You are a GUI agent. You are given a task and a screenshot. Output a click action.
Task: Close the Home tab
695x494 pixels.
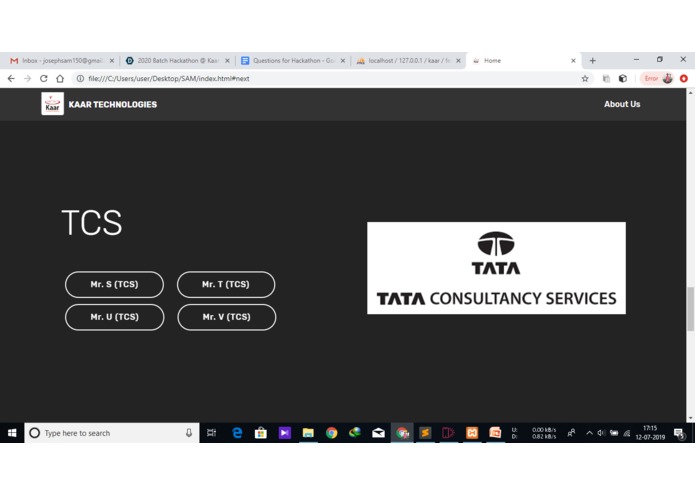[x=573, y=61]
